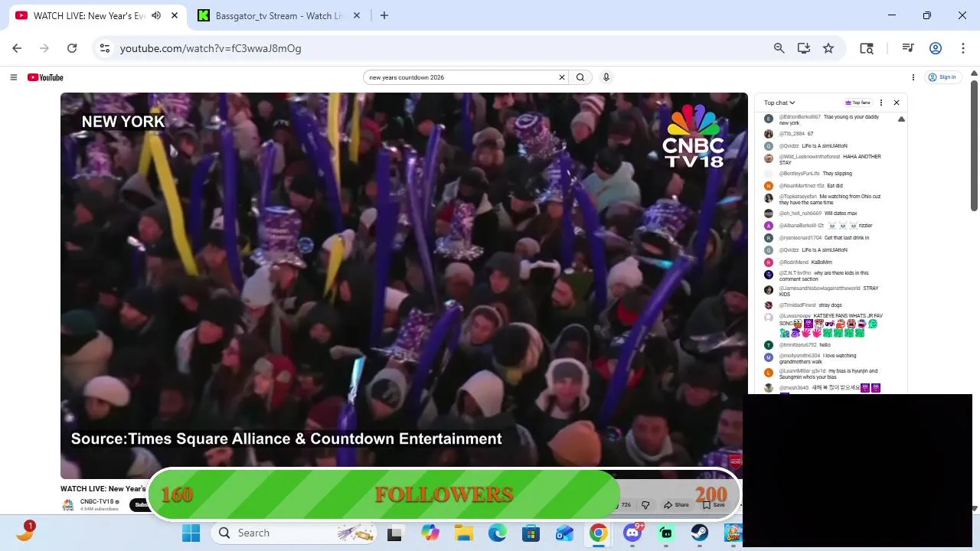This screenshot has width=980, height=551.
Task: Open a new browser tab
Action: (384, 15)
